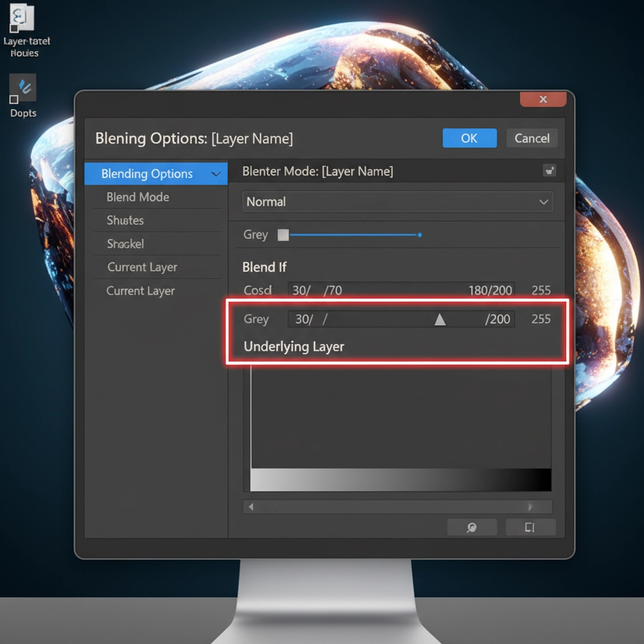
Task: Open the Layer-tatel Houies desktop icon
Action: [x=22, y=17]
